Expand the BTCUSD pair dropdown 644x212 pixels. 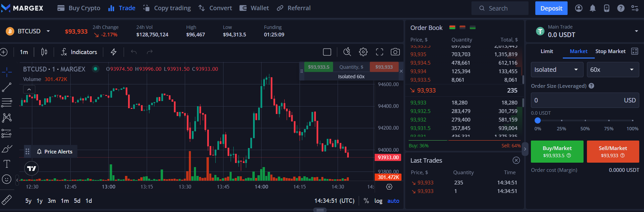(x=48, y=31)
